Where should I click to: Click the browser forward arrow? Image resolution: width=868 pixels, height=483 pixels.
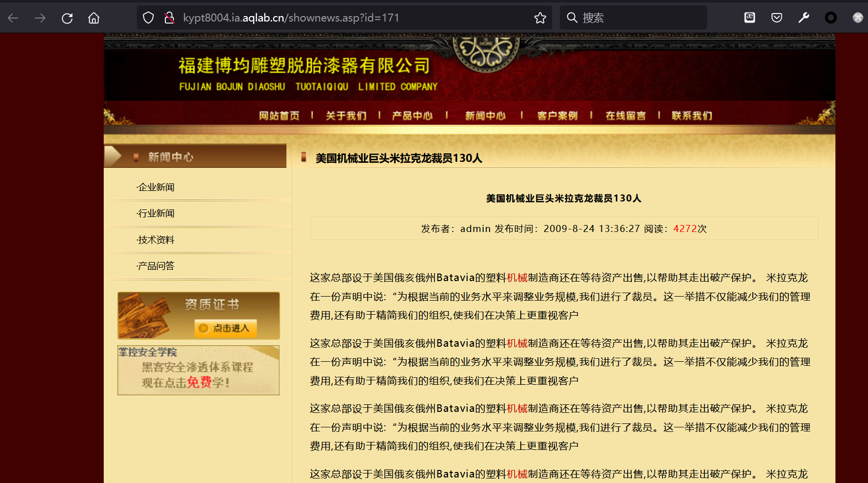40,18
